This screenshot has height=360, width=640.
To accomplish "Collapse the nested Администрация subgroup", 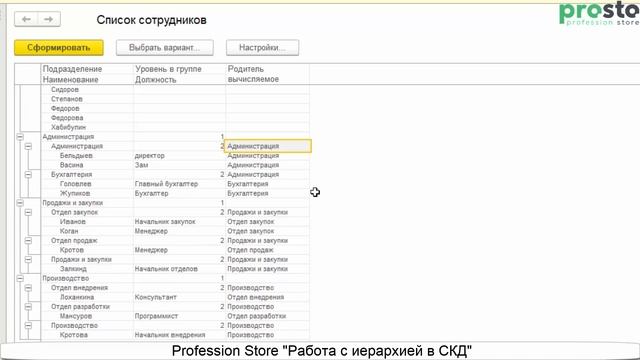I will click(x=28, y=146).
